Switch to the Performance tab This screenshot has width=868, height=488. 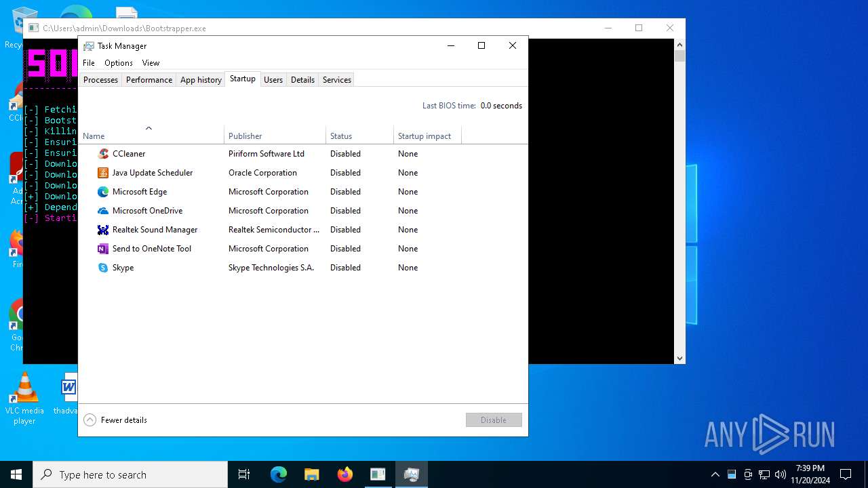click(x=149, y=80)
